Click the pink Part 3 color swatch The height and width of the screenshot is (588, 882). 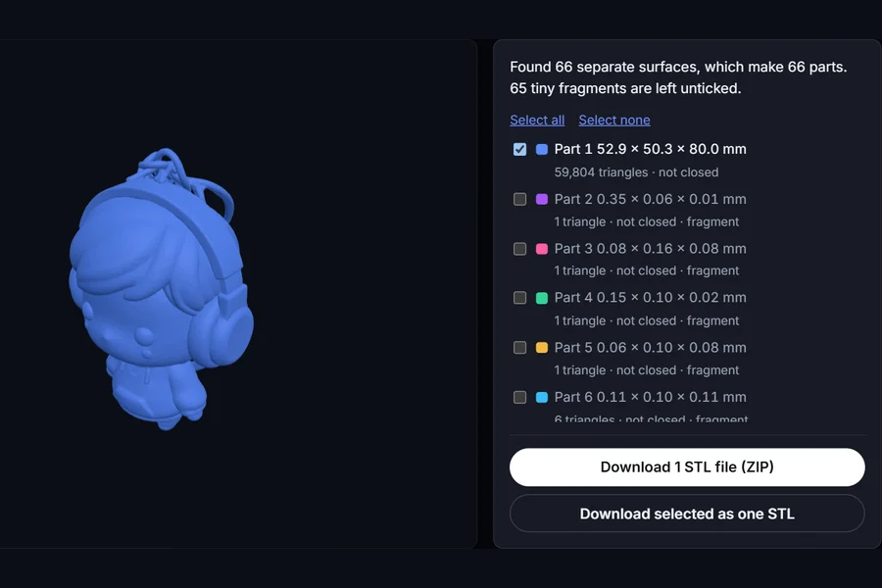(x=542, y=249)
